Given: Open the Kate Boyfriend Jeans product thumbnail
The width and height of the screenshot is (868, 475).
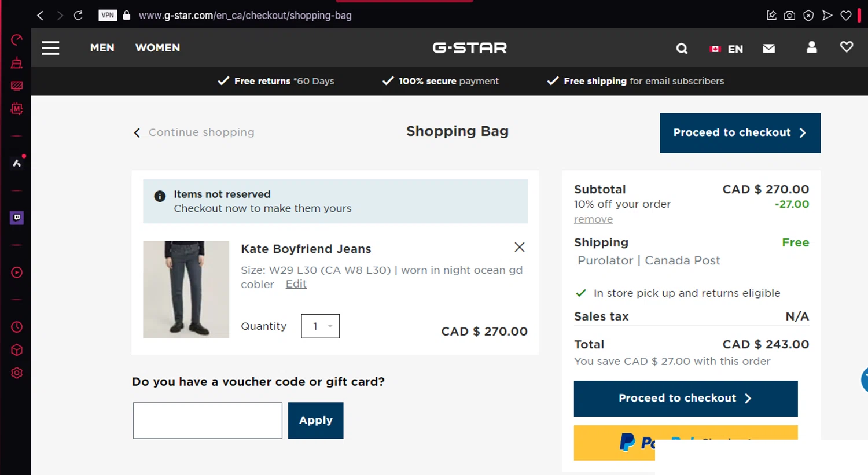Looking at the screenshot, I should (186, 289).
